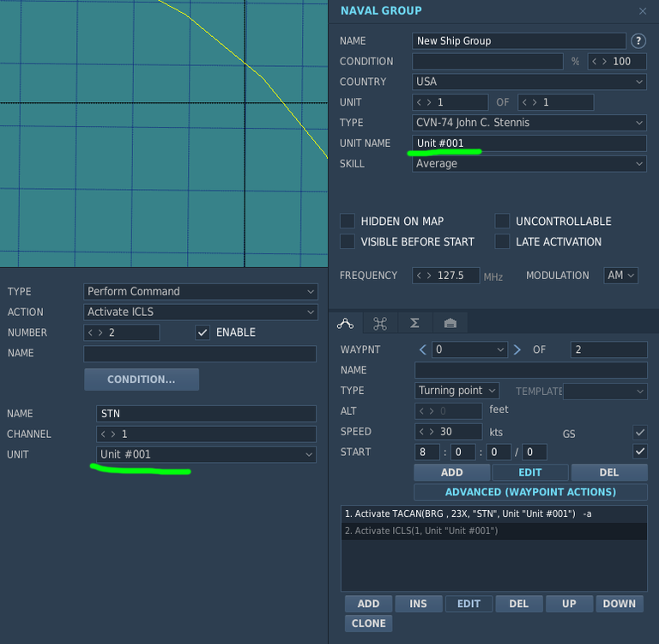Click the Advanced (Waypoint Actions) button

(x=530, y=492)
